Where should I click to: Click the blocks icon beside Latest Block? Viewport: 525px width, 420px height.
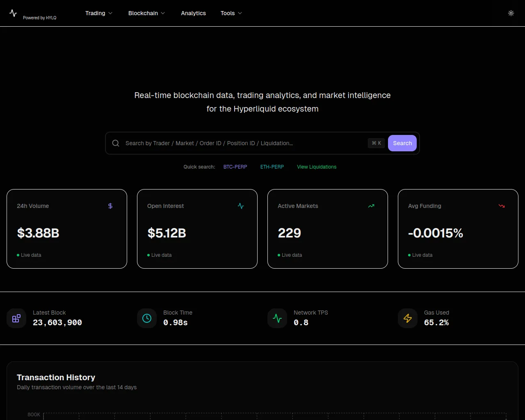coord(16,318)
